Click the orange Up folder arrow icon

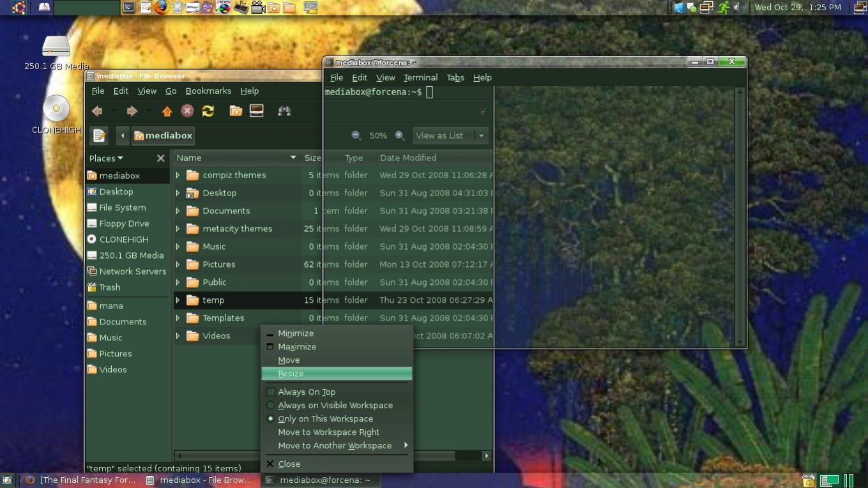pyautogui.click(x=167, y=111)
